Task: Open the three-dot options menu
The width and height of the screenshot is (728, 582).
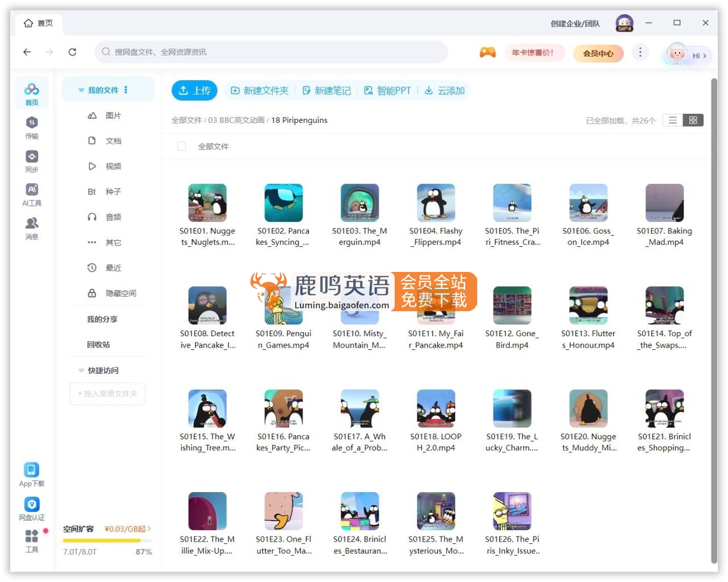Action: 640,52
